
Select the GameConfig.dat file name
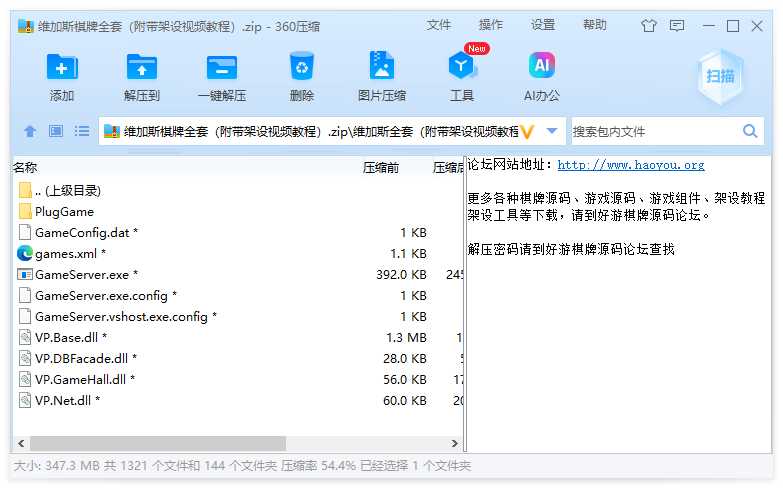point(86,232)
